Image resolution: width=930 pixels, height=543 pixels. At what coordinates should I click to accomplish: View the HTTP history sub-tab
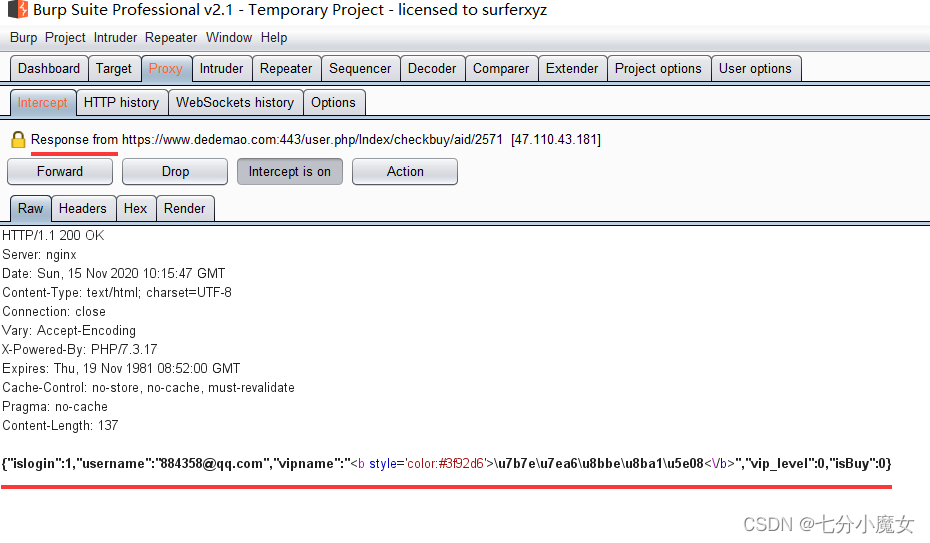[x=122, y=103]
